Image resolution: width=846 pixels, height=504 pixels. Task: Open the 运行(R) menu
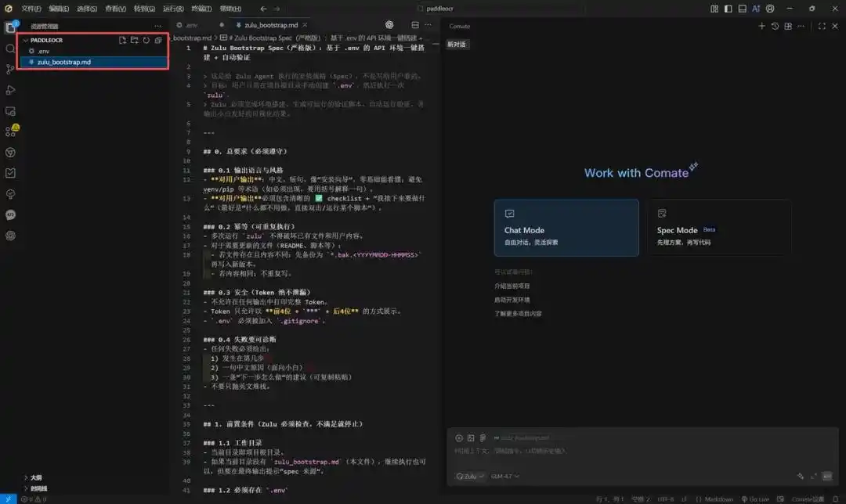point(173,9)
